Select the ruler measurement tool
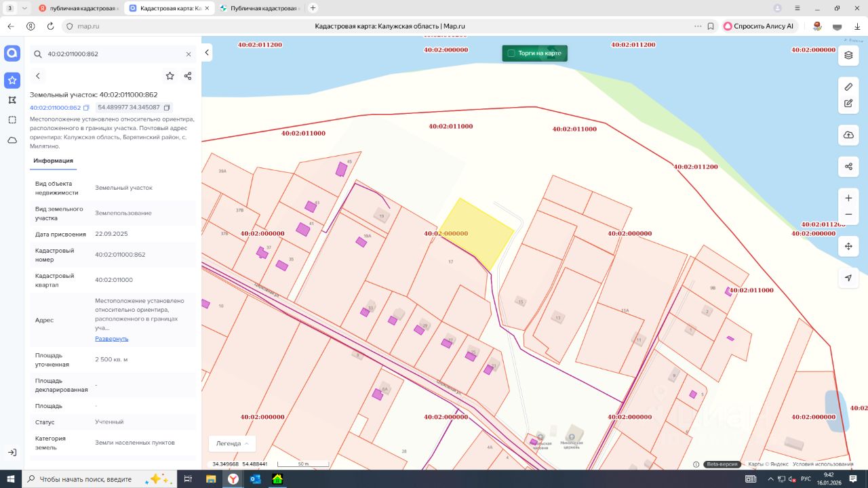Viewport: 868px width, 488px height. [848, 87]
